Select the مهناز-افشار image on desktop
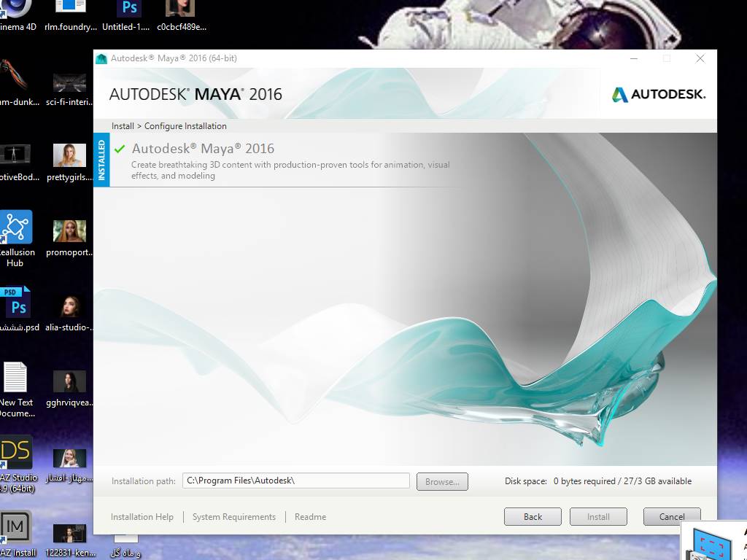This screenshot has width=747, height=560. click(69, 458)
